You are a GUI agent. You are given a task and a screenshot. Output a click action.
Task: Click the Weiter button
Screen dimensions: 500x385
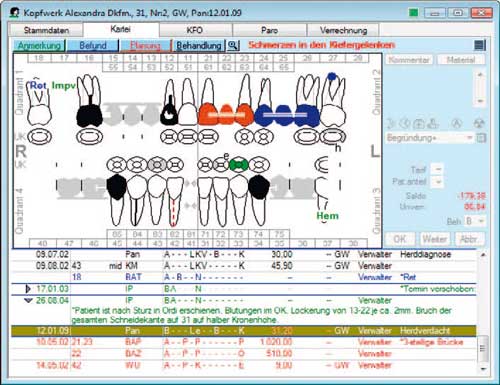(x=435, y=239)
